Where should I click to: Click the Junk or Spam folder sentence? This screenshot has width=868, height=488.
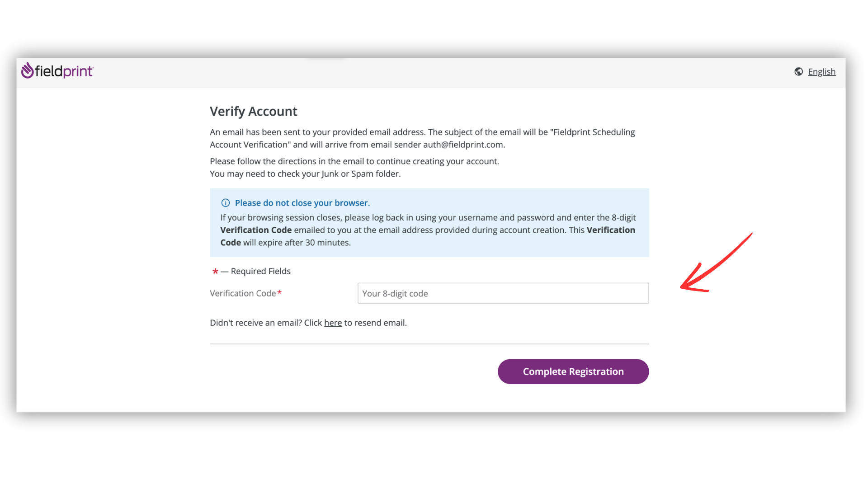(x=305, y=174)
